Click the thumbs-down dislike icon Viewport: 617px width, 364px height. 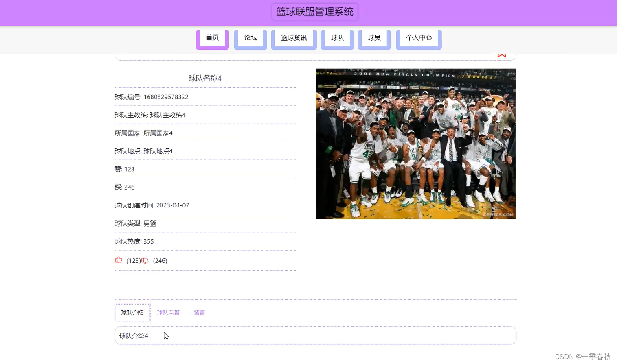(145, 261)
